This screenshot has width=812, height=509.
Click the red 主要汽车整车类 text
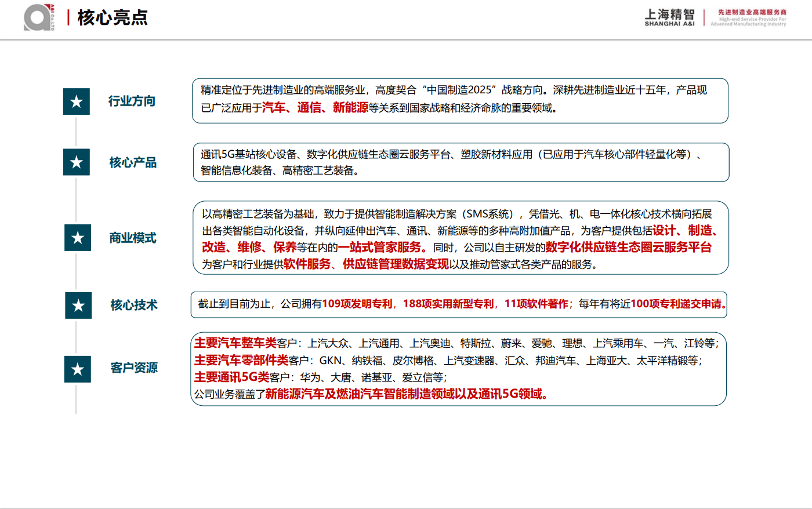pyautogui.click(x=235, y=343)
